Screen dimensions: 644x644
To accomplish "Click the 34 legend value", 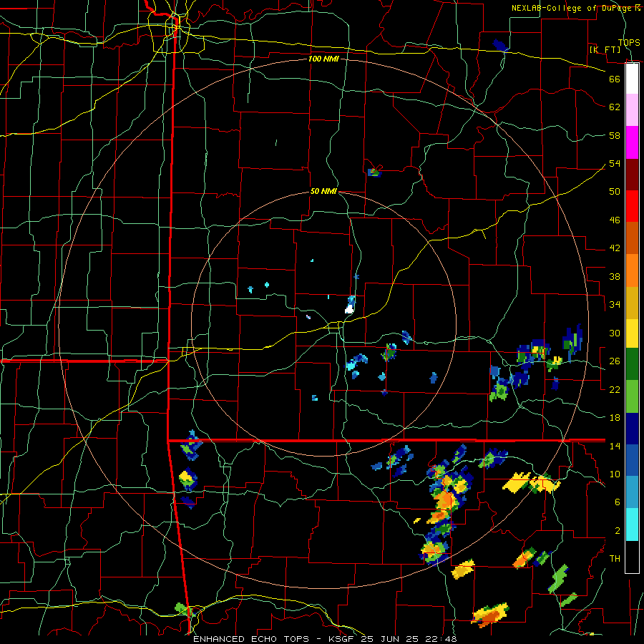I will [x=615, y=304].
